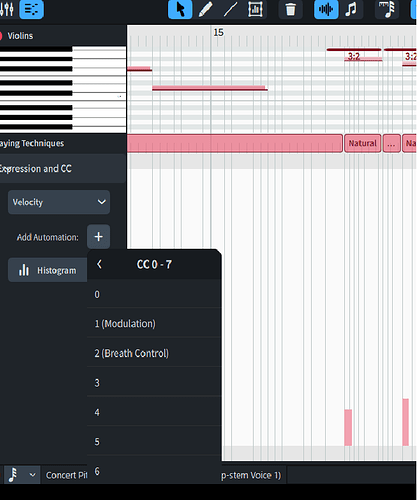The height and width of the screenshot is (500, 417).
Task: Open the Velocity dropdown
Action: [59, 202]
